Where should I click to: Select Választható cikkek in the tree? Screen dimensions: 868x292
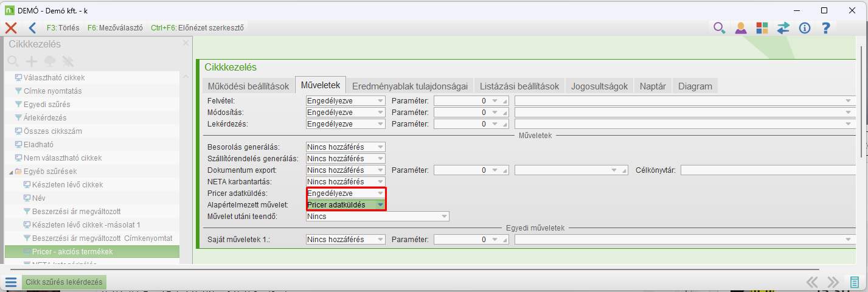pos(54,78)
